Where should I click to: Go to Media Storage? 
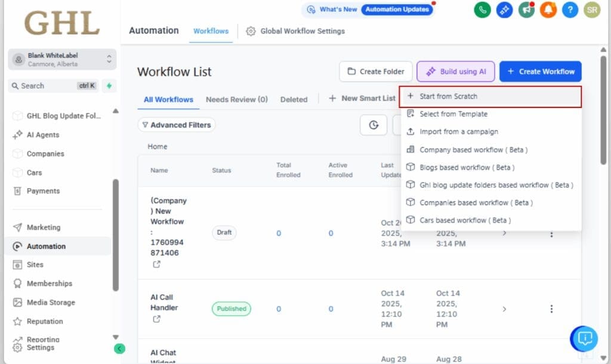[55, 303]
